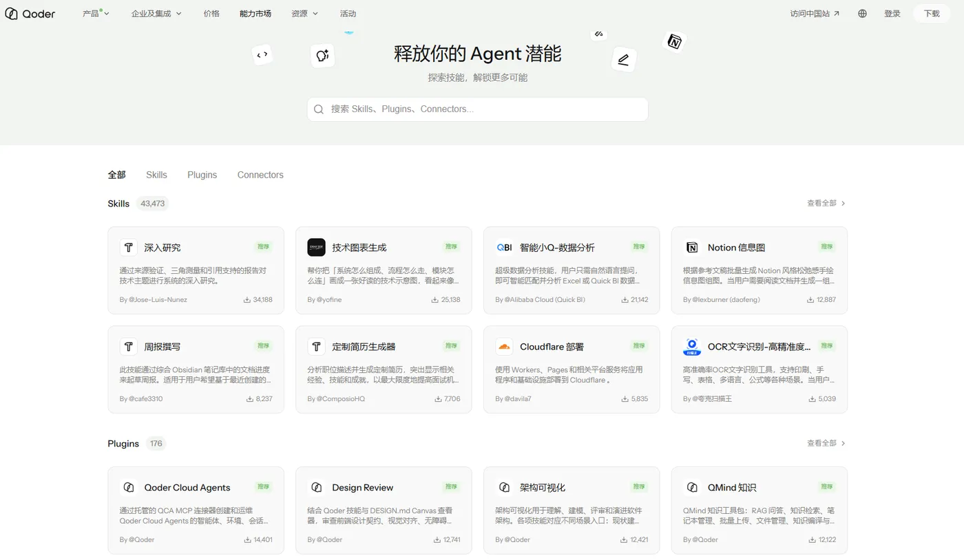
Task: Click the Quick BI icon on 智能小Q card
Action: (x=504, y=248)
